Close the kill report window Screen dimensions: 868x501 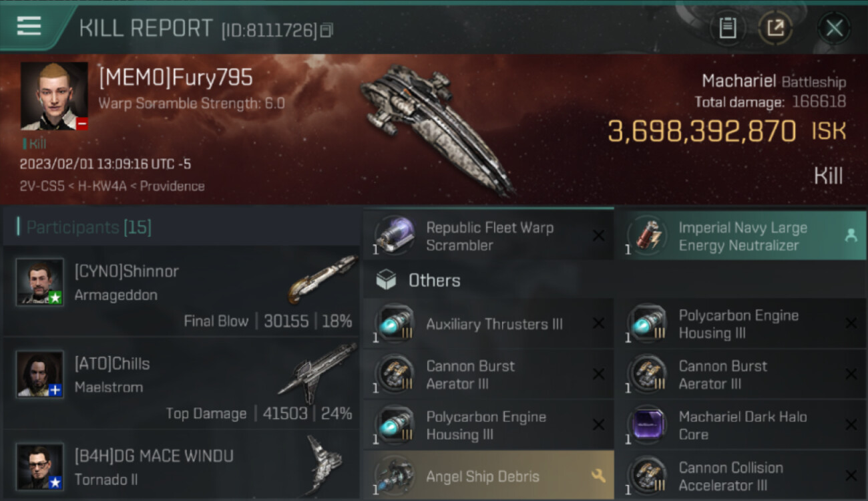tap(834, 28)
